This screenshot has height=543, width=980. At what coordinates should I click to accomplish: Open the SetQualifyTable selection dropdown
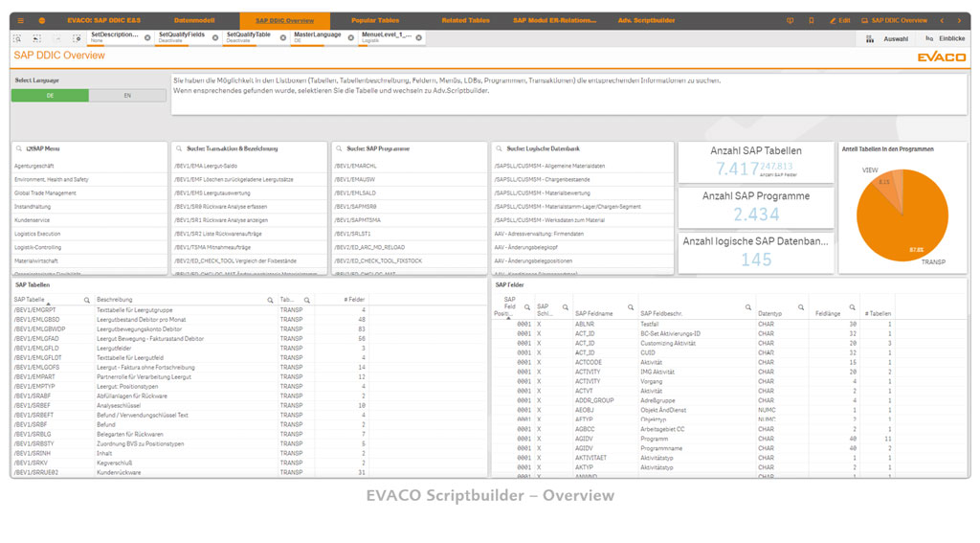tap(249, 37)
